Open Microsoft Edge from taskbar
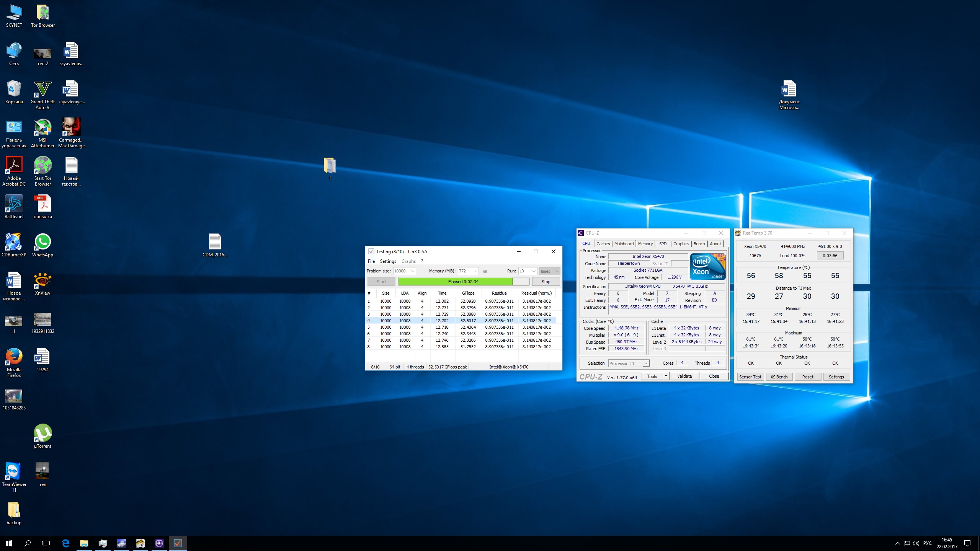The width and height of the screenshot is (980, 551). coord(65,543)
